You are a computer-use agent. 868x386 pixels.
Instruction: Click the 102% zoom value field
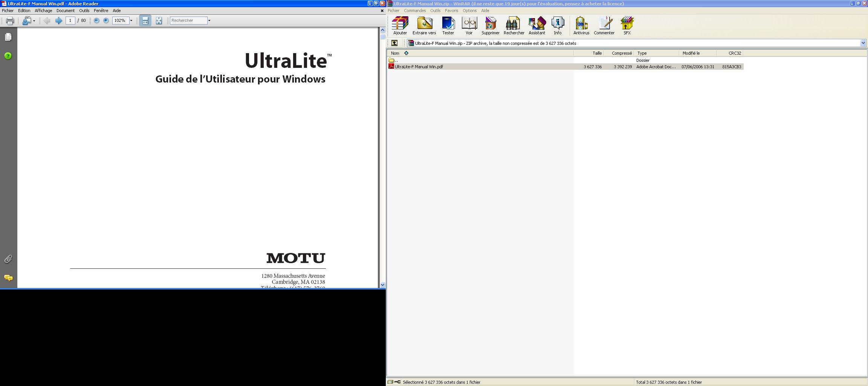121,21
